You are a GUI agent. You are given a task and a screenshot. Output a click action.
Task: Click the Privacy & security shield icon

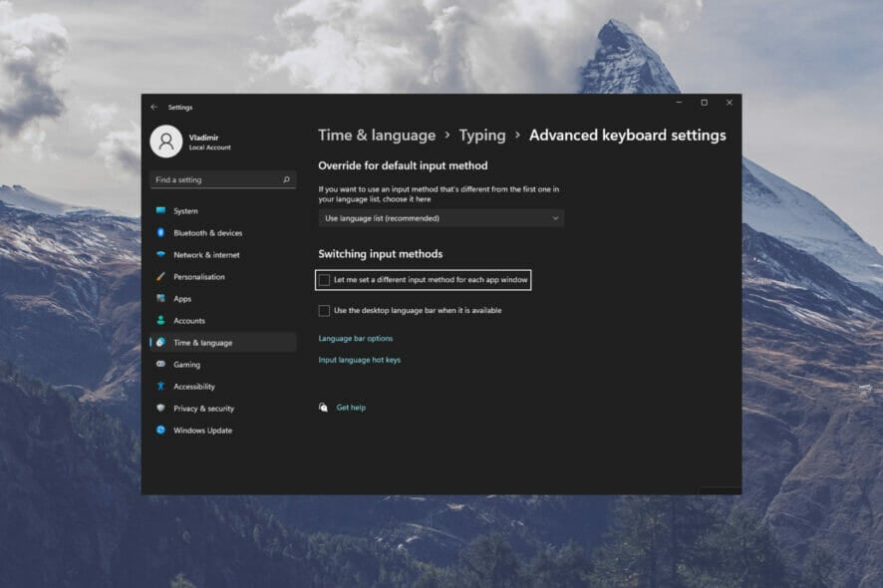click(x=160, y=409)
